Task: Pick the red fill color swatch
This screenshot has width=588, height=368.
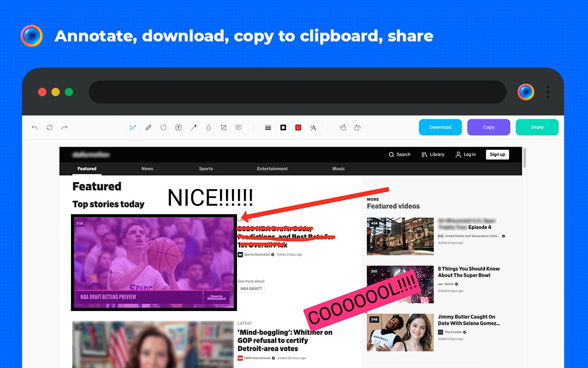Action: [298, 127]
